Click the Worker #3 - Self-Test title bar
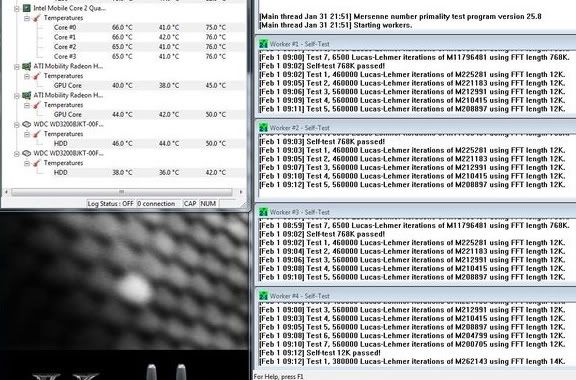 pyautogui.click(x=415, y=212)
